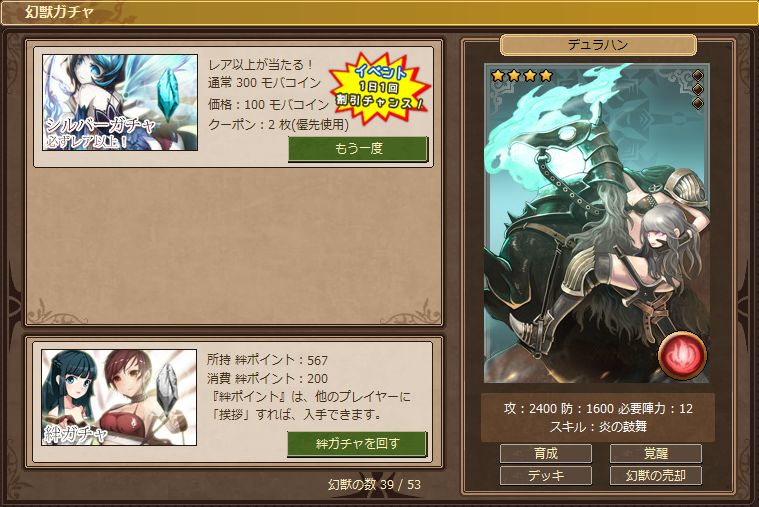Screen dimensions: 759x507
Task: Open the 育成 training button
Action: pos(546,454)
